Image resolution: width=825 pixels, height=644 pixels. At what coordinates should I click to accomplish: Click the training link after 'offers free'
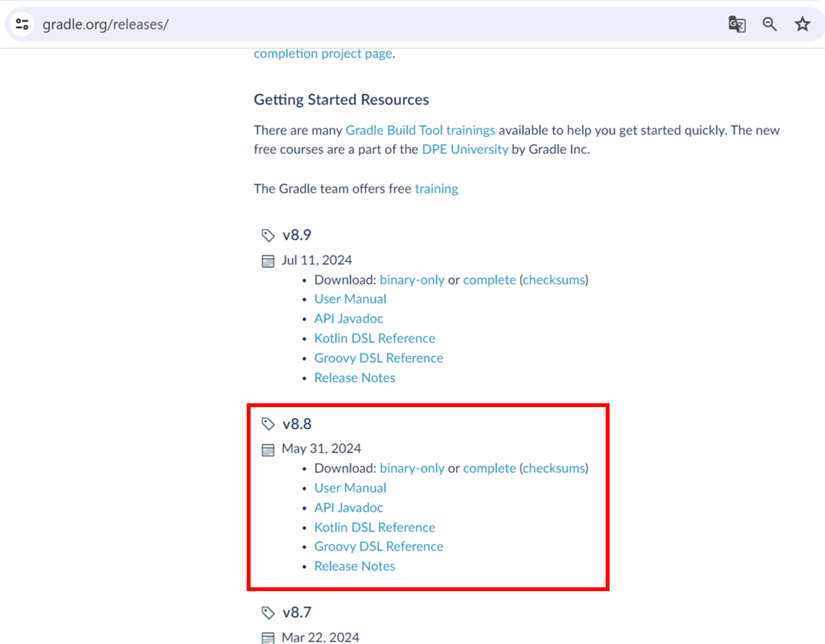(x=436, y=189)
